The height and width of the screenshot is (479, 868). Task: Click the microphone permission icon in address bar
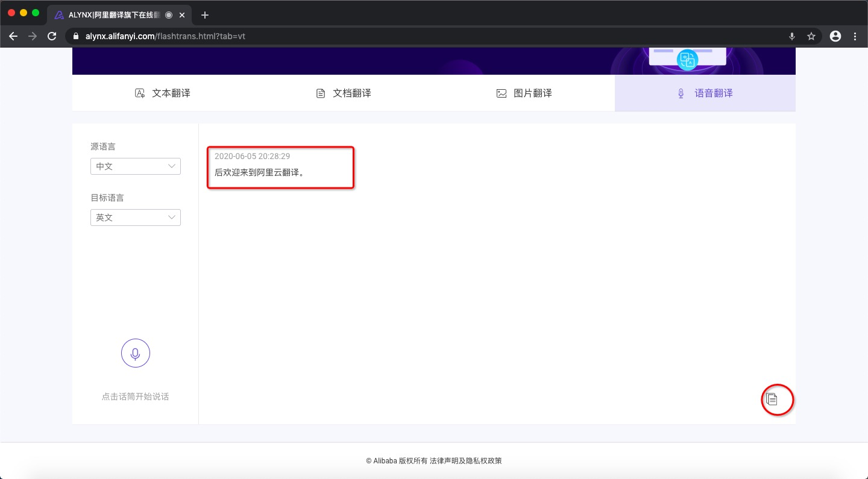pyautogui.click(x=792, y=36)
